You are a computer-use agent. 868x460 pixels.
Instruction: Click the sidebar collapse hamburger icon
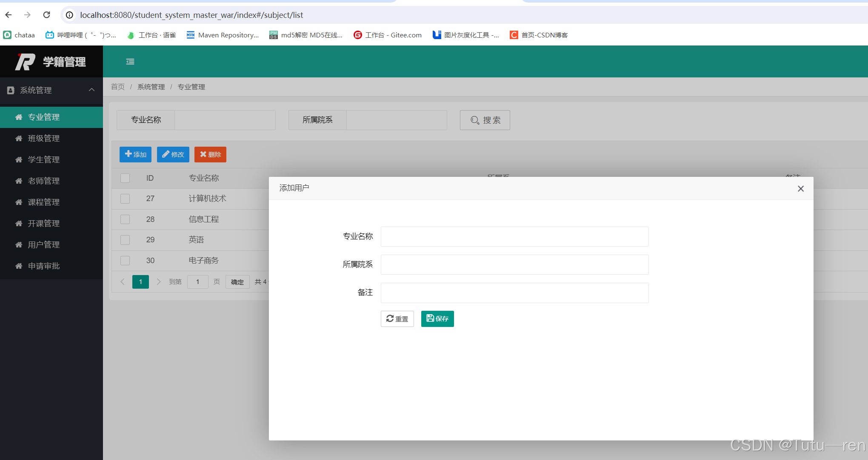click(130, 62)
